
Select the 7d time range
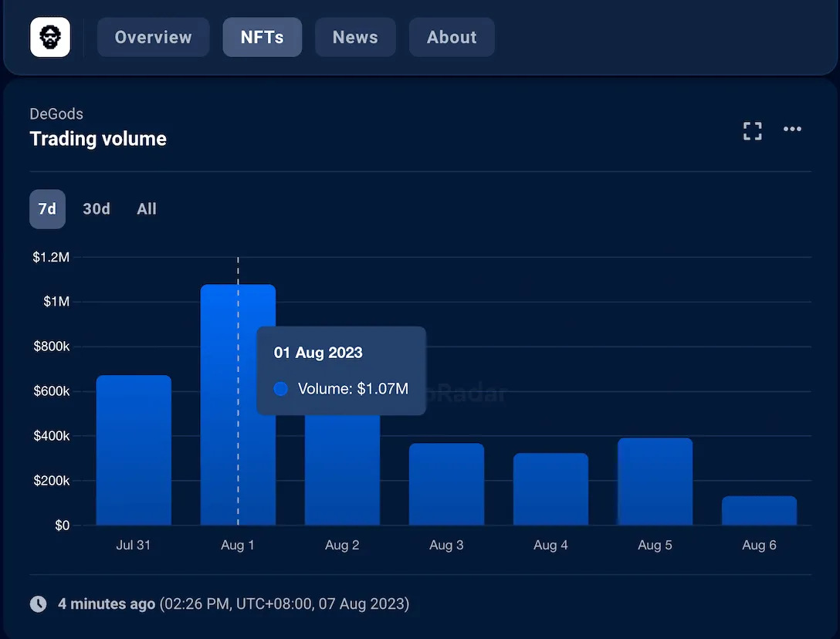[x=47, y=209]
